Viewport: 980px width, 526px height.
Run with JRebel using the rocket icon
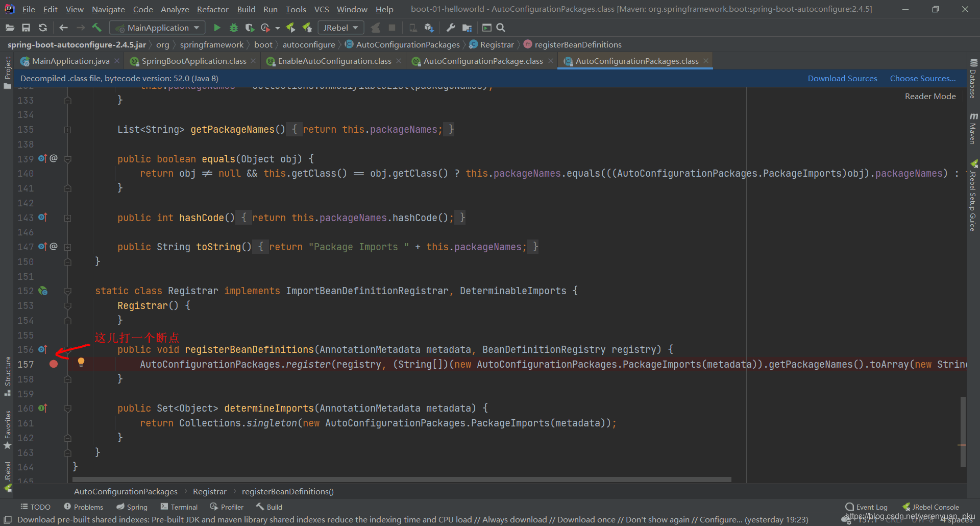pos(290,28)
